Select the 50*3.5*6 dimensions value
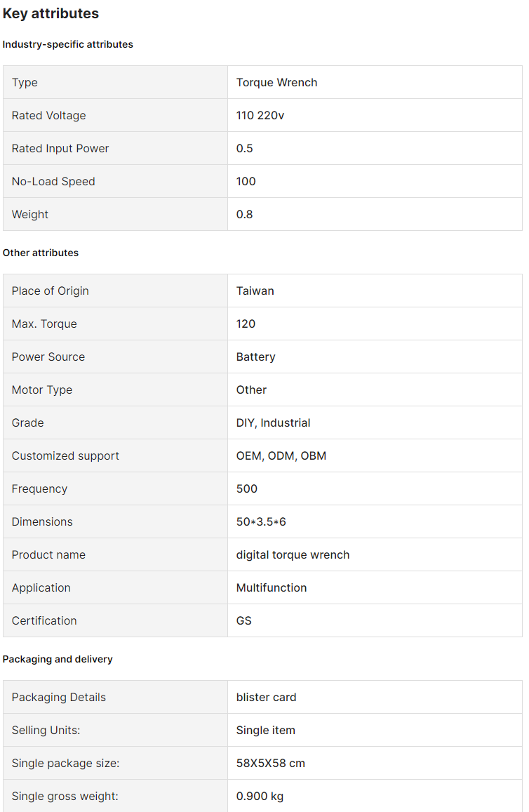 pos(262,521)
